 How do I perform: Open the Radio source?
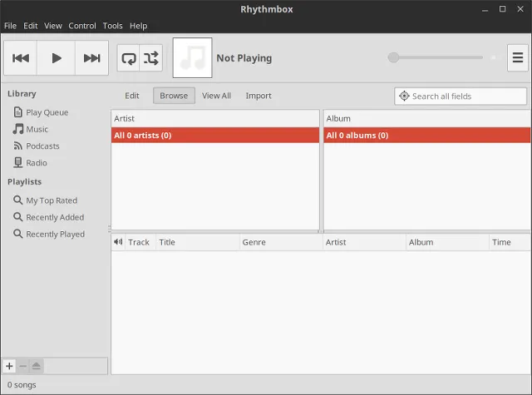click(36, 163)
